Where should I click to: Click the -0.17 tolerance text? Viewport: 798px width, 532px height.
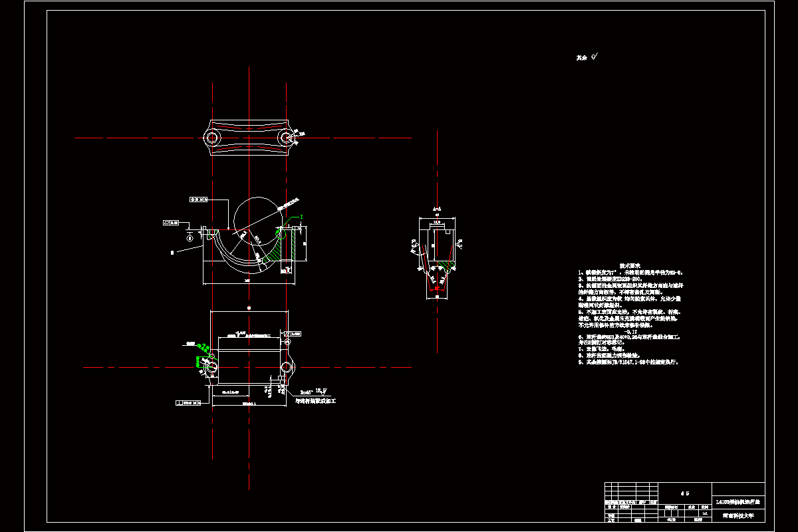(630, 331)
